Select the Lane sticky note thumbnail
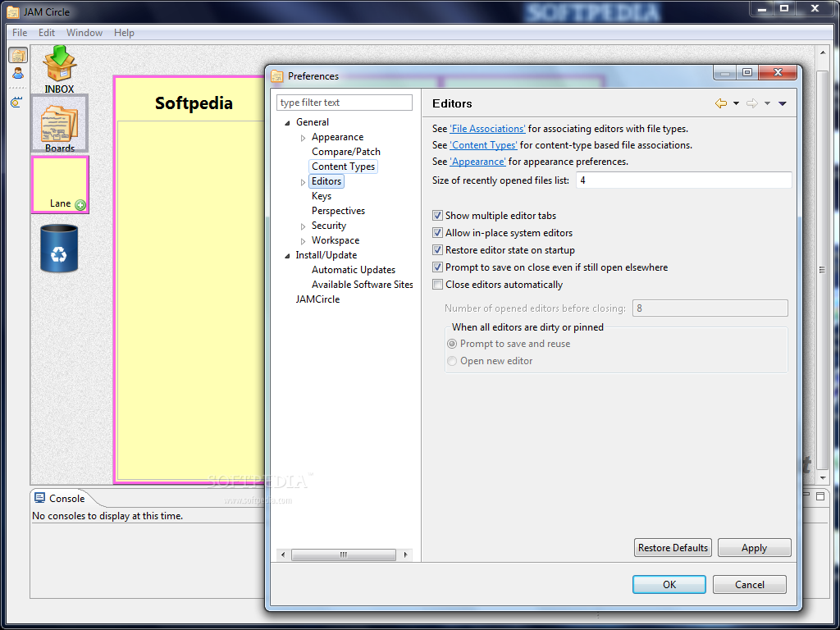The image size is (840, 630). [60, 185]
